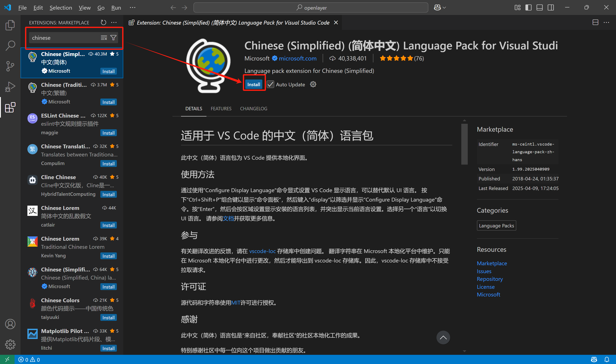Open the Copilot dropdown chevron in title bar
The image size is (616, 364).
(444, 8)
